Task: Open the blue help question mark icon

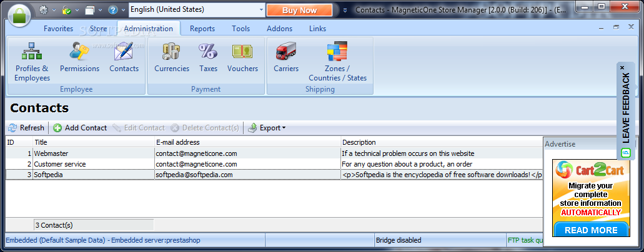Action: [113, 9]
